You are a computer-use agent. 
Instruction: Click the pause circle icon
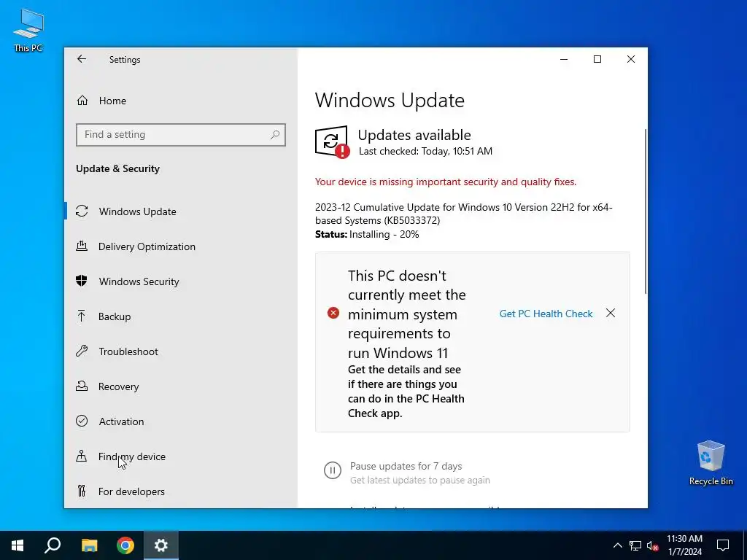[333, 470]
